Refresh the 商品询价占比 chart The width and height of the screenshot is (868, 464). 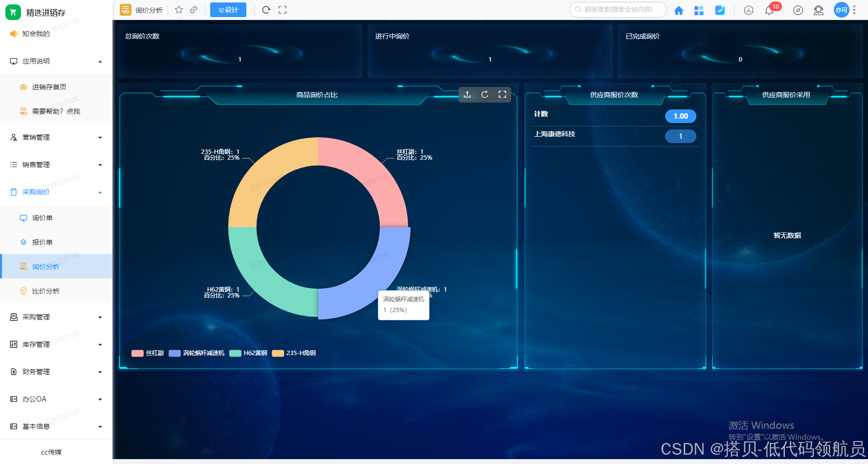tap(484, 94)
